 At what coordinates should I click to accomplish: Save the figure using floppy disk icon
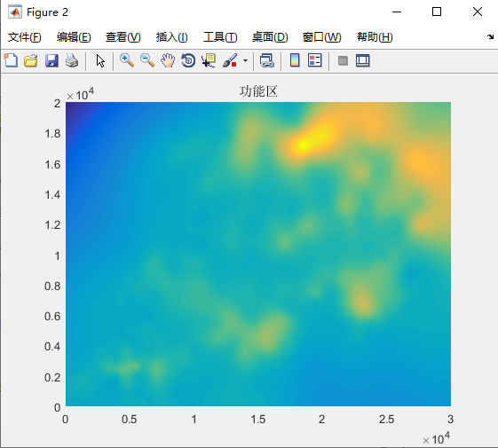pos(51,60)
